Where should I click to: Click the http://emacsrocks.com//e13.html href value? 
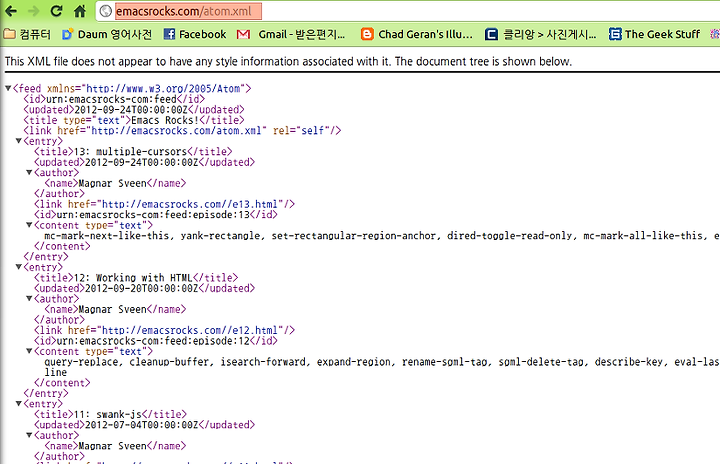click(x=190, y=204)
